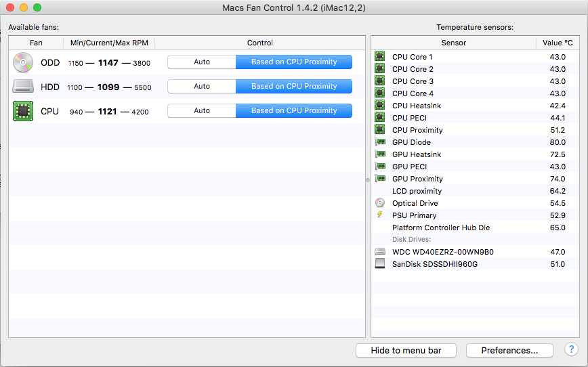The width and height of the screenshot is (588, 367).
Task: Switch CPU fan to Auto mode
Action: (202, 110)
